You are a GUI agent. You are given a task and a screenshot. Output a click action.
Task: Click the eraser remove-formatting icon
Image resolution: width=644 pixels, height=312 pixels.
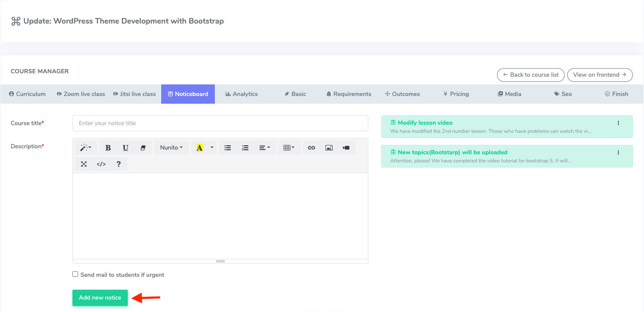(x=143, y=148)
